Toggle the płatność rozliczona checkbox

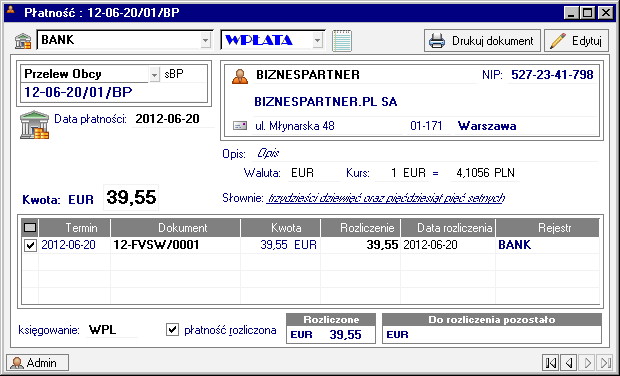click(x=172, y=329)
